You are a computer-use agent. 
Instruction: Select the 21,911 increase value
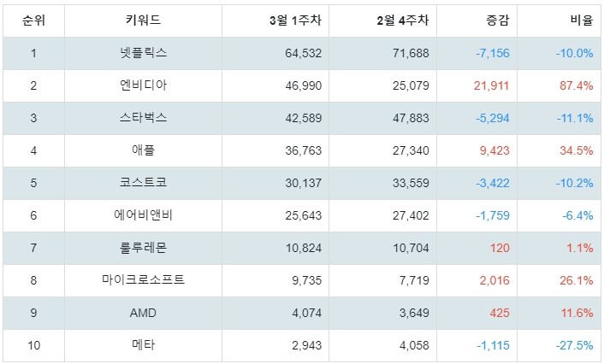[492, 85]
